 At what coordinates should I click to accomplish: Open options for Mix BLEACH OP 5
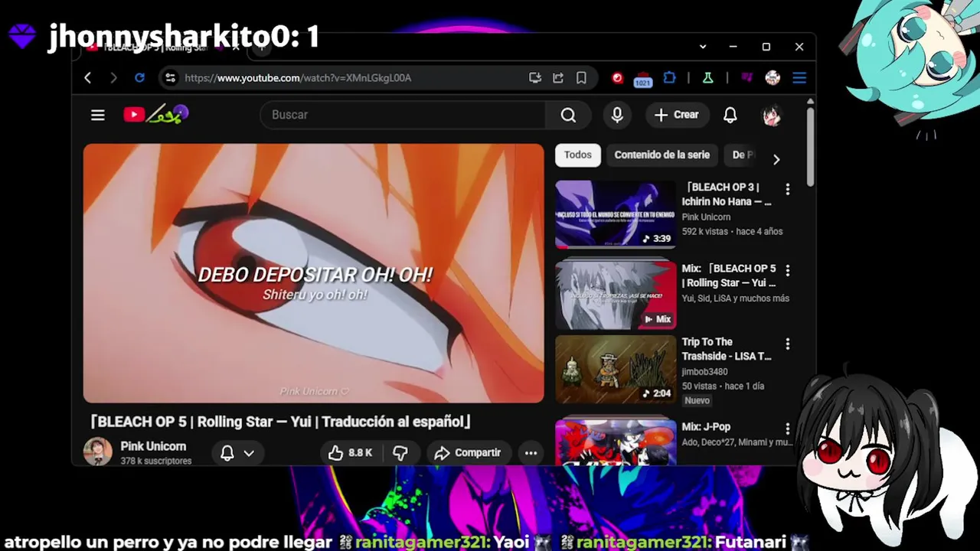787,269
